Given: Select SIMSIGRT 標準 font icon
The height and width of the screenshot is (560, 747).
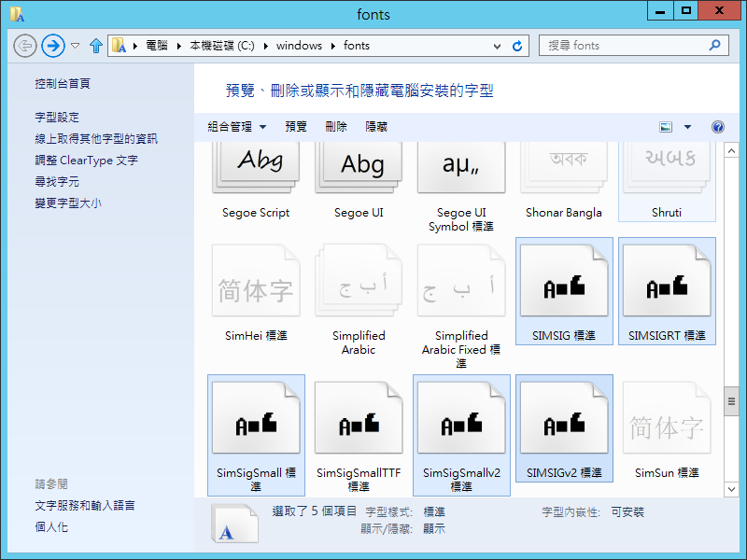Looking at the screenshot, I should [x=667, y=281].
